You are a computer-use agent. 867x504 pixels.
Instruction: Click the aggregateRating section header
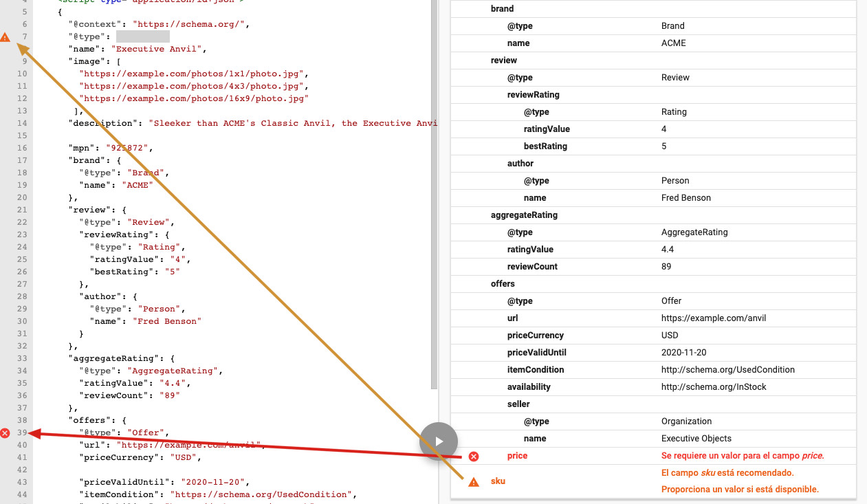click(524, 215)
